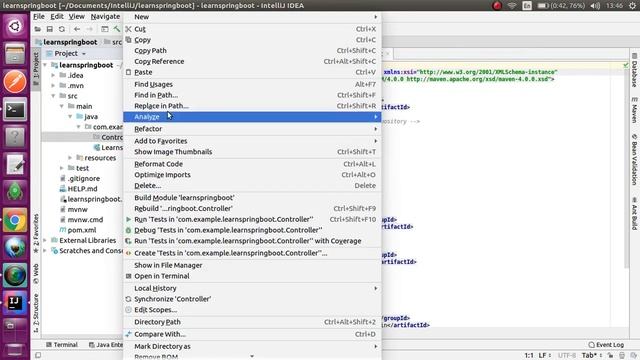
Task: Open the Refactor submenu
Action: coord(252,129)
